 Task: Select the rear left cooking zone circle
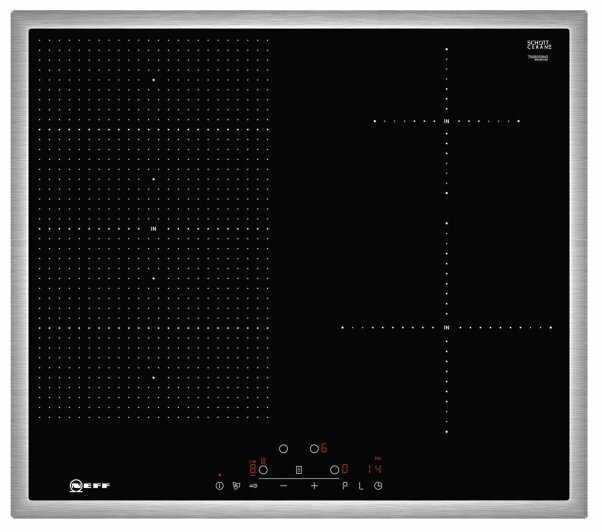(283, 449)
